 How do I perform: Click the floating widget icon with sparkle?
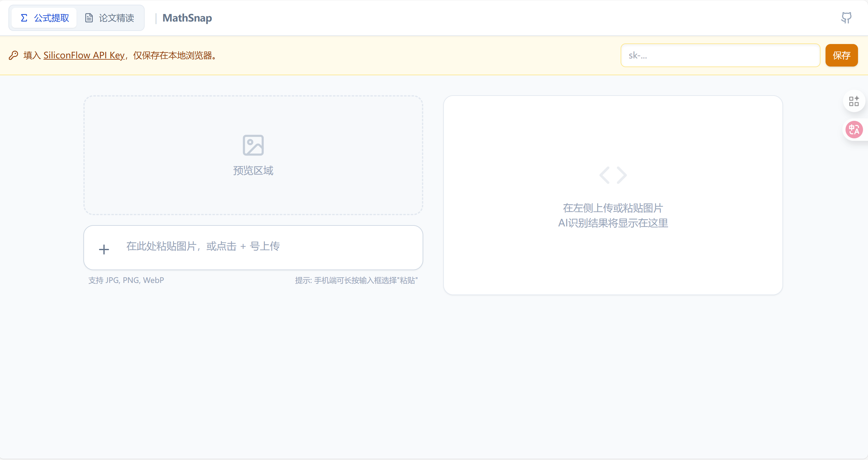pyautogui.click(x=854, y=101)
